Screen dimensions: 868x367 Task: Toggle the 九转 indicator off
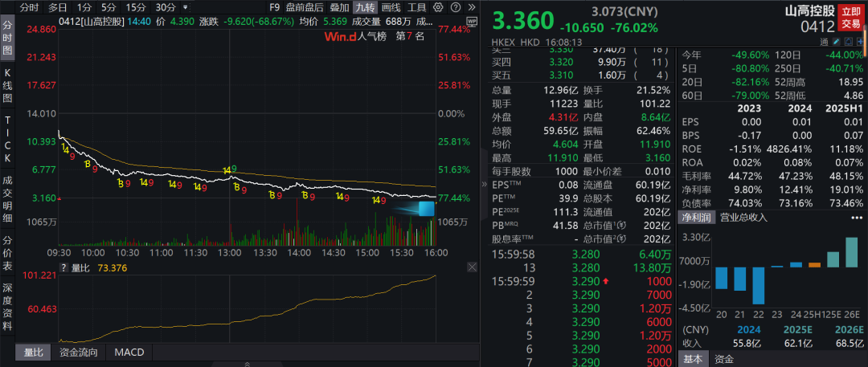tap(366, 8)
